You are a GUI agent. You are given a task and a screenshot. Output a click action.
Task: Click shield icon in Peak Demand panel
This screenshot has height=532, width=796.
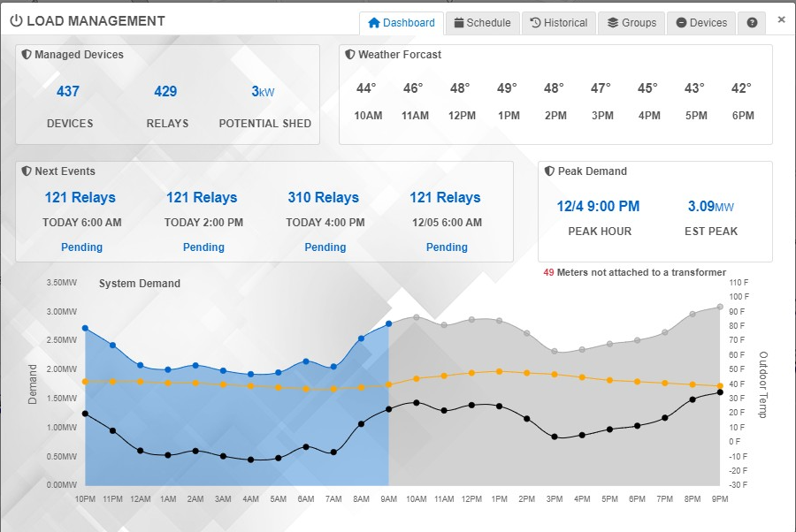click(549, 171)
